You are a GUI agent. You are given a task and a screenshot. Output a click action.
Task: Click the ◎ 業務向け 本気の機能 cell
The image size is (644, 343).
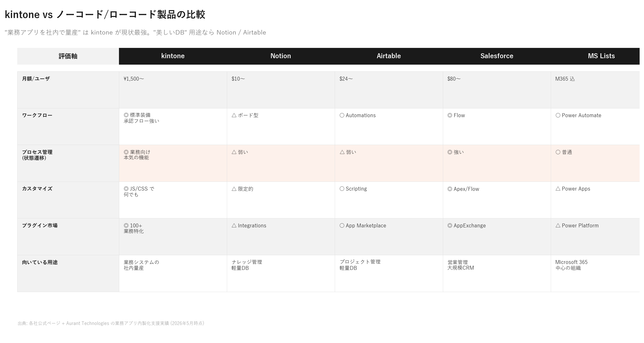[173, 163]
